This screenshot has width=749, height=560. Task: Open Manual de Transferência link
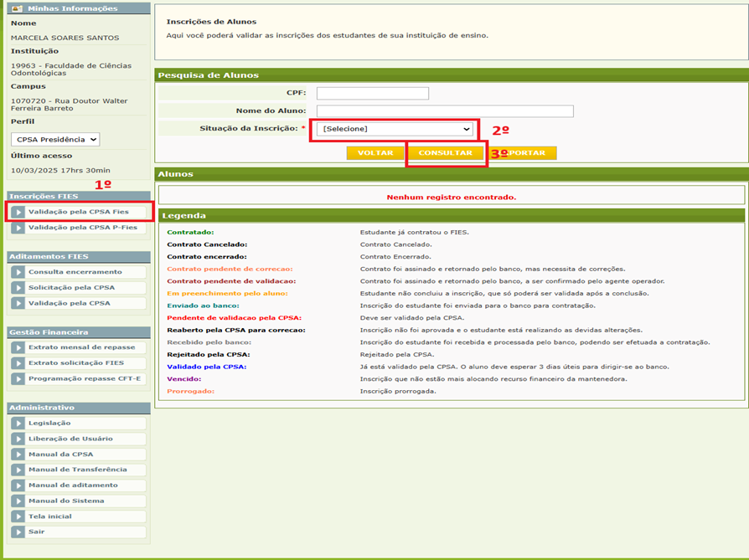[77, 470]
